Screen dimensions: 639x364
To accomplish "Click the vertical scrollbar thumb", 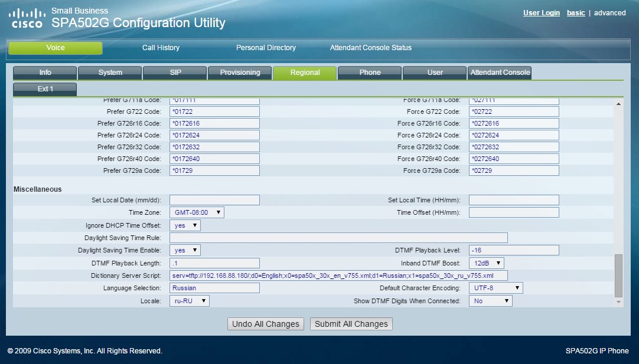I will (618, 276).
